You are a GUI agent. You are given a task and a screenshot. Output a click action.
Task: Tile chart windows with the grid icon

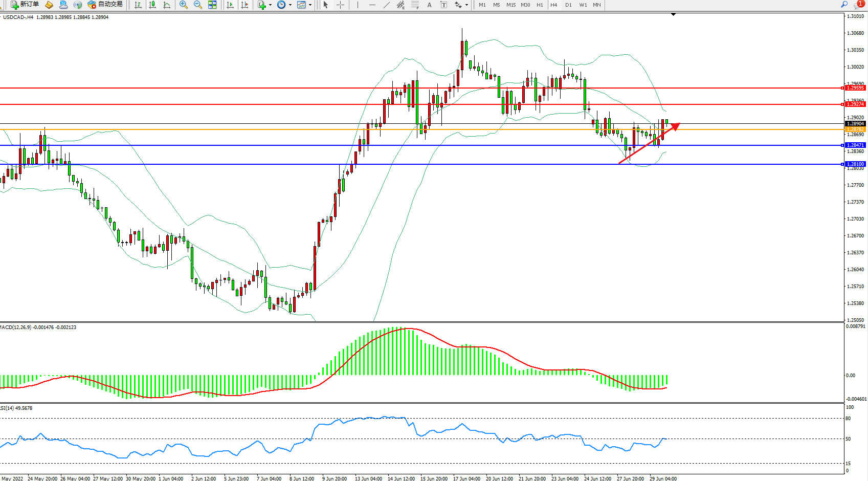(x=212, y=5)
